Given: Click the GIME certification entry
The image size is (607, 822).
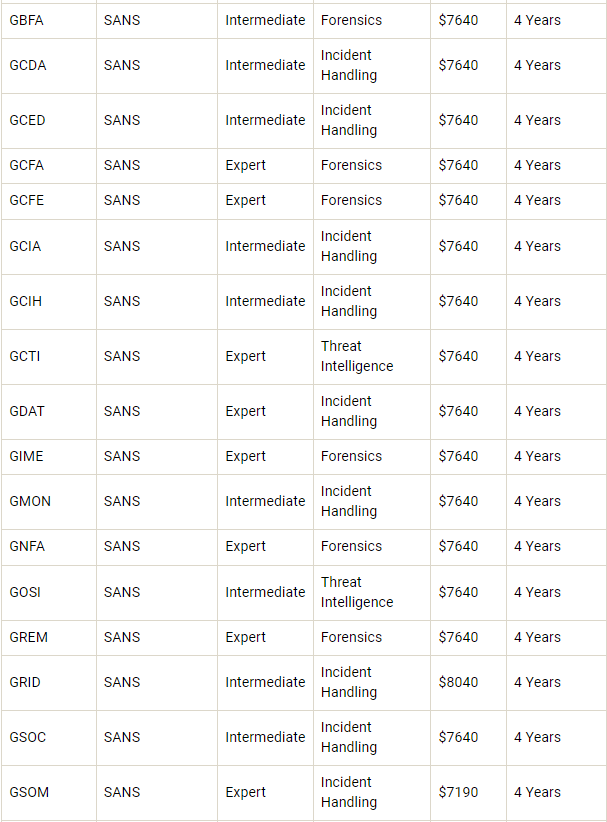Looking at the screenshot, I should pyautogui.click(x=26, y=456).
